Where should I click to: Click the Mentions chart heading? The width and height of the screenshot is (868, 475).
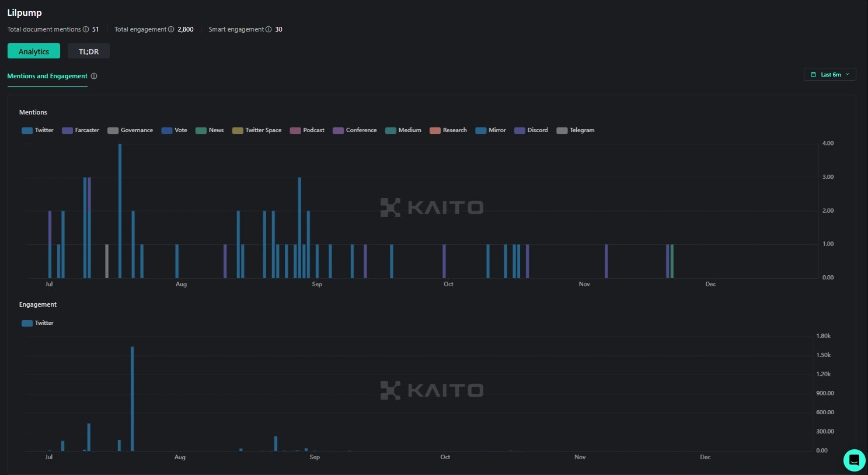click(x=33, y=112)
